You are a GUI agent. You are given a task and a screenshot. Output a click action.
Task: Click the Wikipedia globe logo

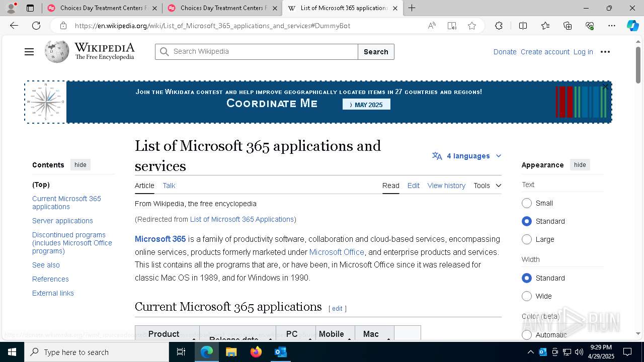click(57, 52)
